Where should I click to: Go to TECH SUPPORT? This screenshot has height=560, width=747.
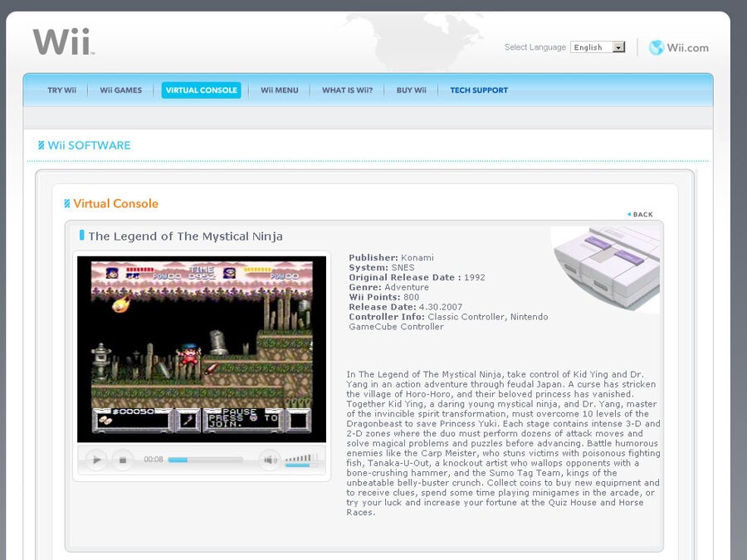[479, 90]
